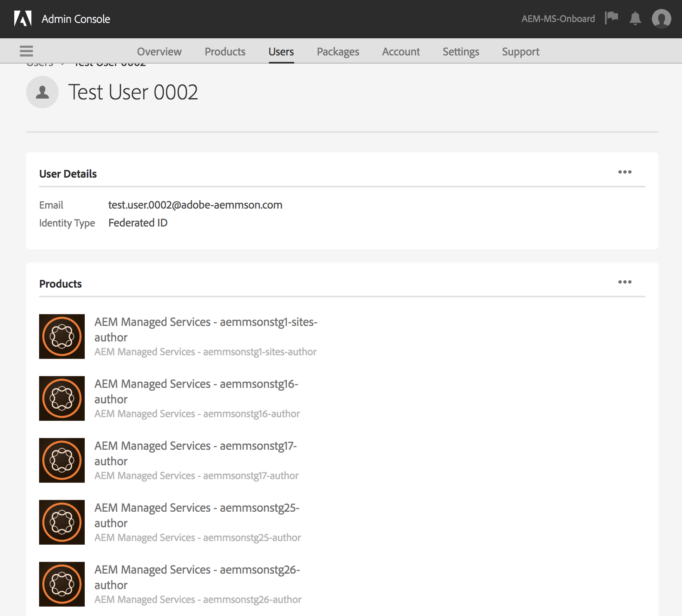Select the Users tab
This screenshot has width=682, height=616.
pos(281,52)
